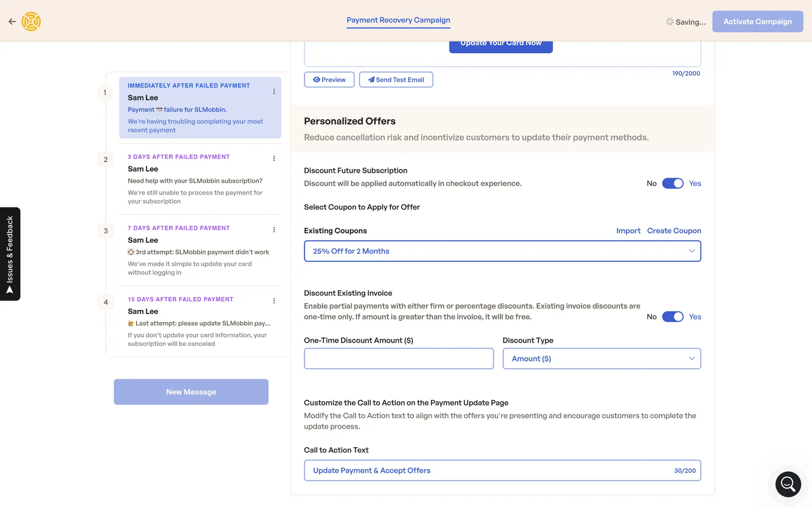The image size is (812, 508).
Task: Click the Issues & Feedback side tab
Action: point(10,254)
